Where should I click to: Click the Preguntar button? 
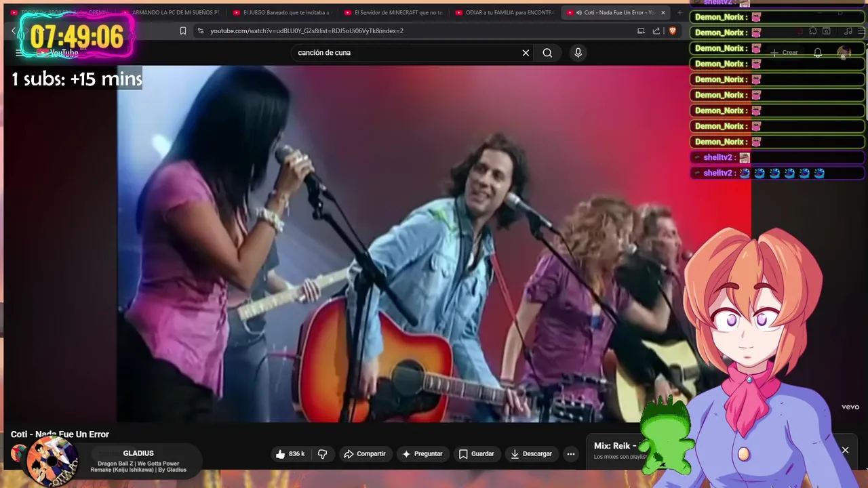point(422,454)
